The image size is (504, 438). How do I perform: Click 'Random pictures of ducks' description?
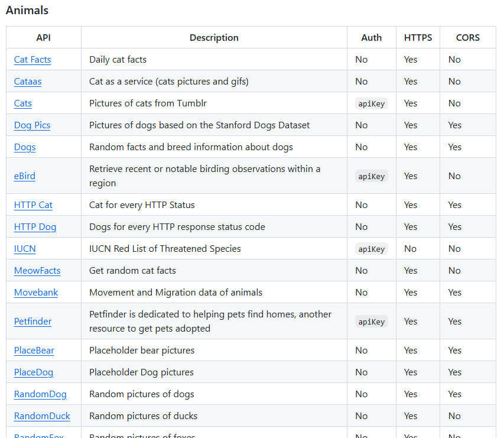click(143, 416)
